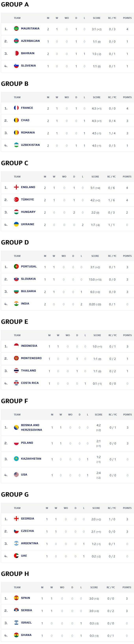Click the Kazakhstan flag icon
134x644 pixels.
16,459
